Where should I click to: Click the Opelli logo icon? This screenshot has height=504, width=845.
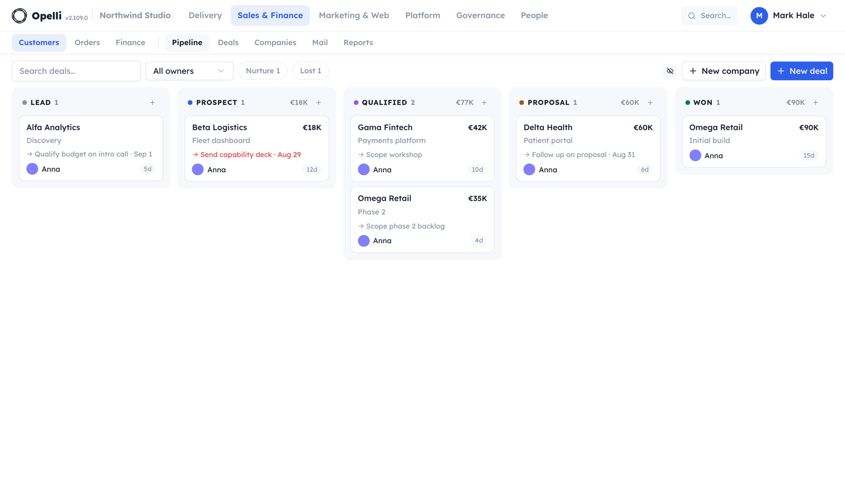coord(19,16)
